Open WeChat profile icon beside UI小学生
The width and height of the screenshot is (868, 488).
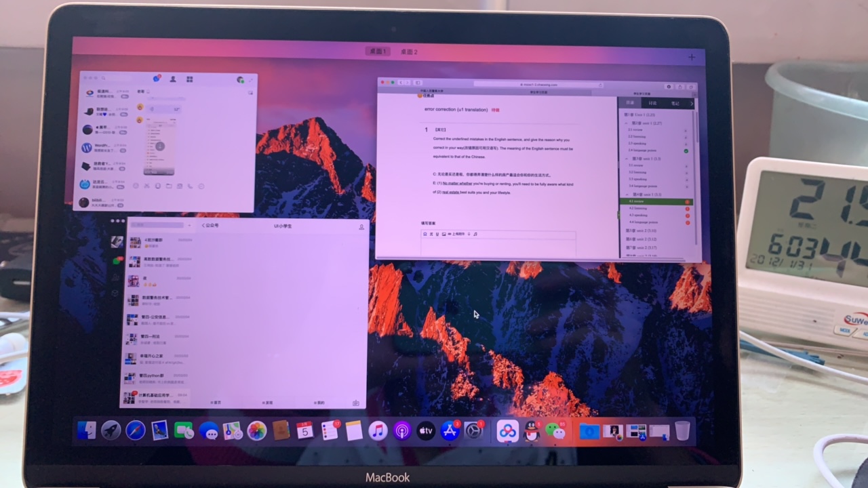point(361,226)
